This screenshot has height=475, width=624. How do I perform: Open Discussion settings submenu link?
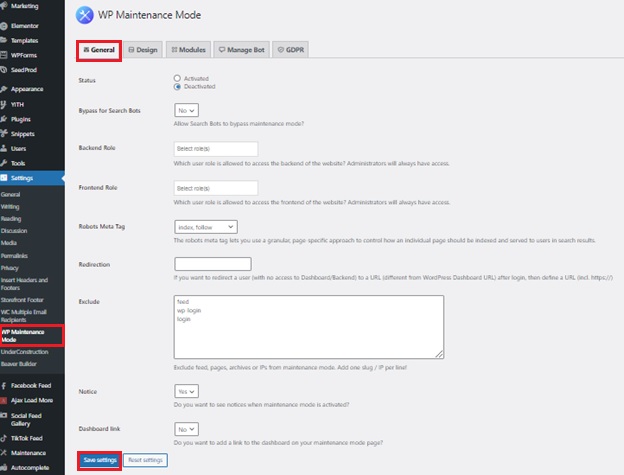(14, 230)
